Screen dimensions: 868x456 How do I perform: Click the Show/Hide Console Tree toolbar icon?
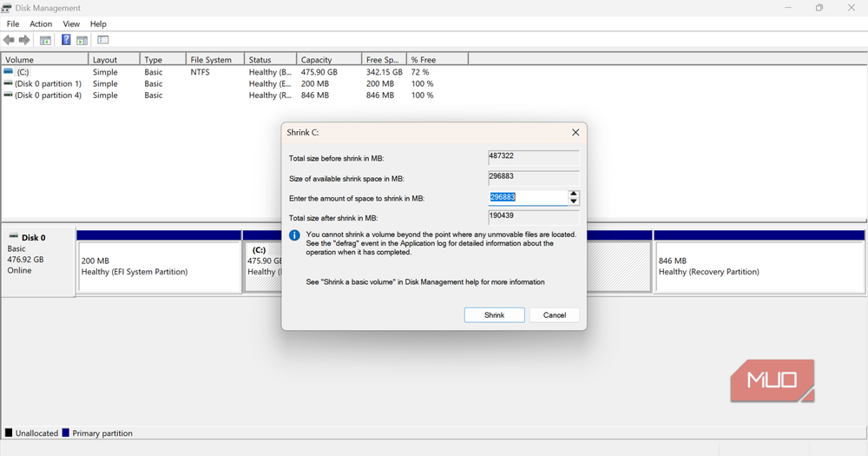pyautogui.click(x=45, y=40)
